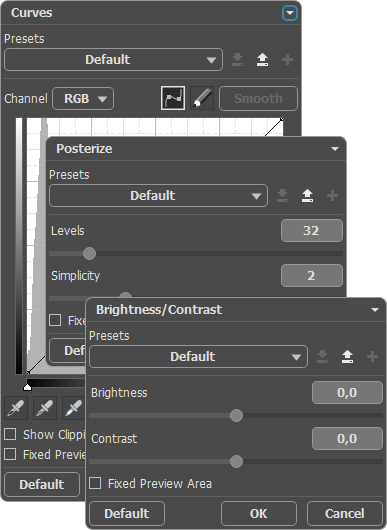Select the curve points editing mode icon
Screen dimensions: 387x530
173,98
